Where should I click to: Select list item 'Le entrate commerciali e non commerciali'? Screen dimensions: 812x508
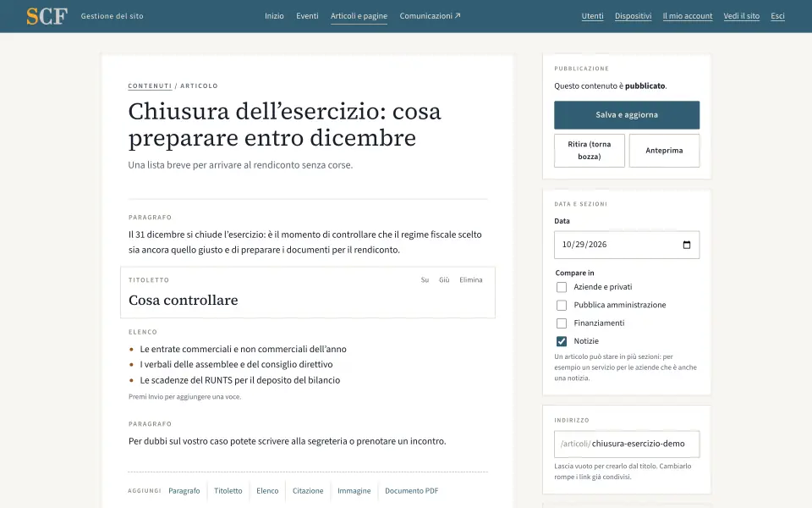coord(243,350)
